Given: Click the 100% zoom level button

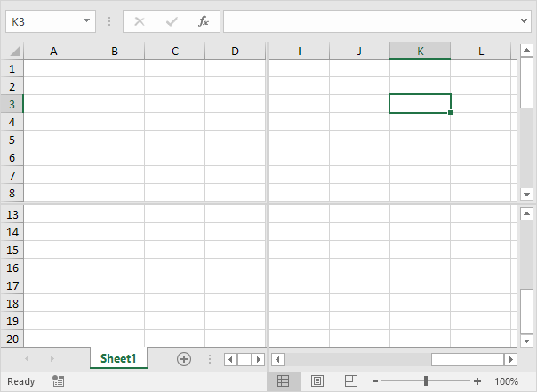Looking at the screenshot, I should (x=506, y=381).
